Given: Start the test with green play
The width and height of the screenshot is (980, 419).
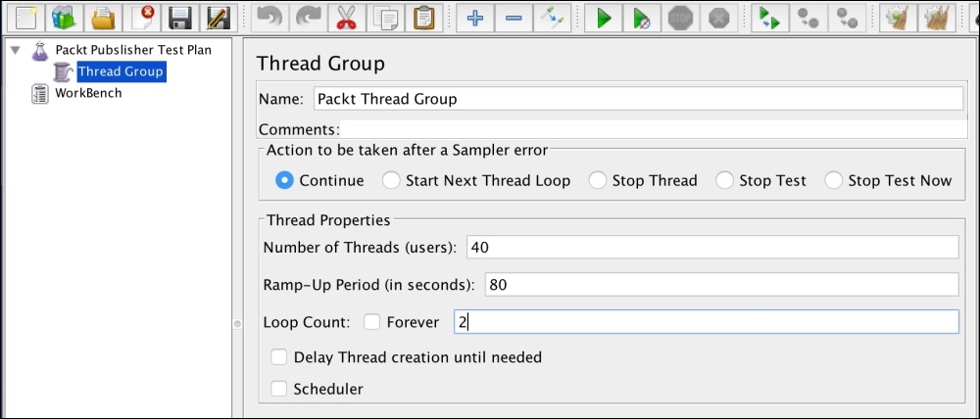Looking at the screenshot, I should pyautogui.click(x=604, y=18).
